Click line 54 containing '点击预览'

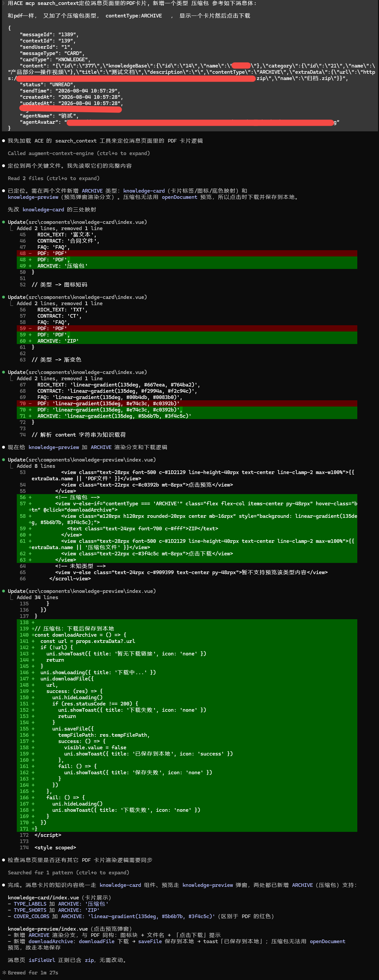coord(147,485)
